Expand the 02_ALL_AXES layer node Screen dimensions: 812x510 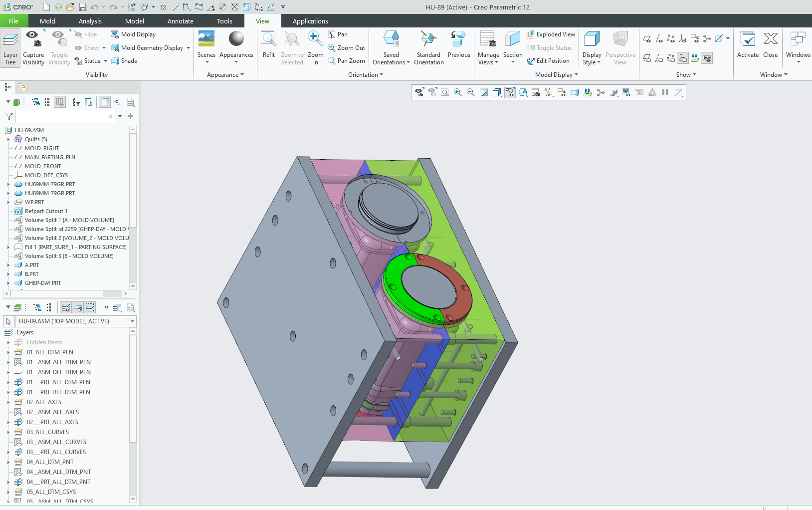click(x=8, y=402)
